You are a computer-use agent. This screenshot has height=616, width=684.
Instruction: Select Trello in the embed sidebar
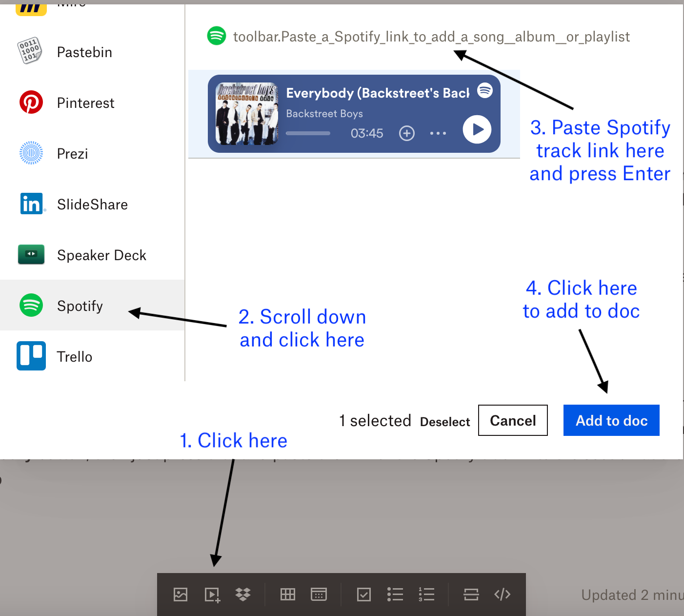click(x=74, y=356)
